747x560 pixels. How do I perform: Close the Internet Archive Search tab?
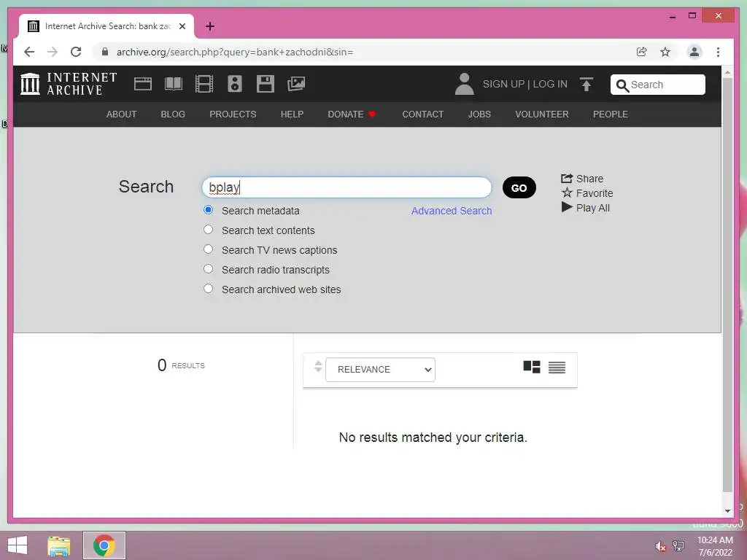point(182,26)
